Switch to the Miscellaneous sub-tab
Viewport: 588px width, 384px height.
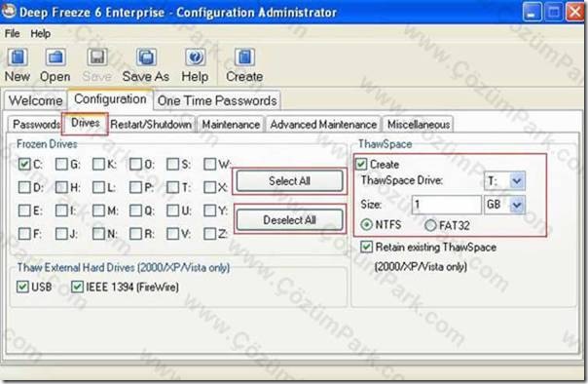coord(419,124)
